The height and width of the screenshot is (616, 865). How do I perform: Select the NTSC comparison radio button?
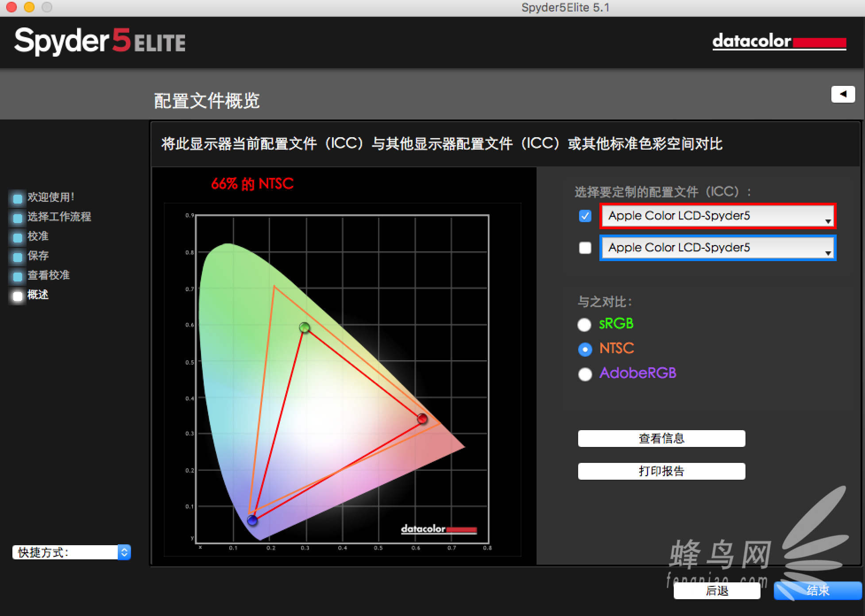coord(585,349)
